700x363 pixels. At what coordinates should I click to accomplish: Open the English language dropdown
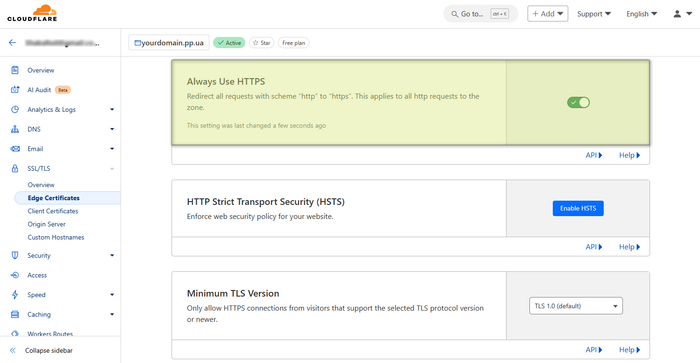point(642,14)
